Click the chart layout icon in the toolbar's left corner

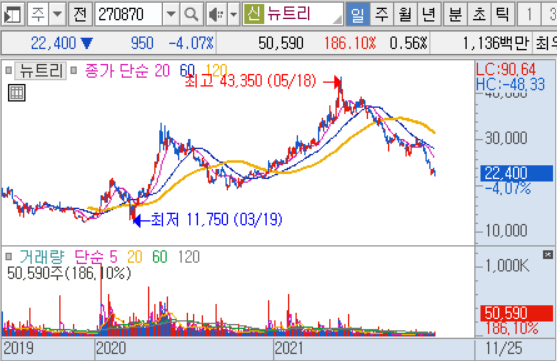pyautogui.click(x=13, y=14)
